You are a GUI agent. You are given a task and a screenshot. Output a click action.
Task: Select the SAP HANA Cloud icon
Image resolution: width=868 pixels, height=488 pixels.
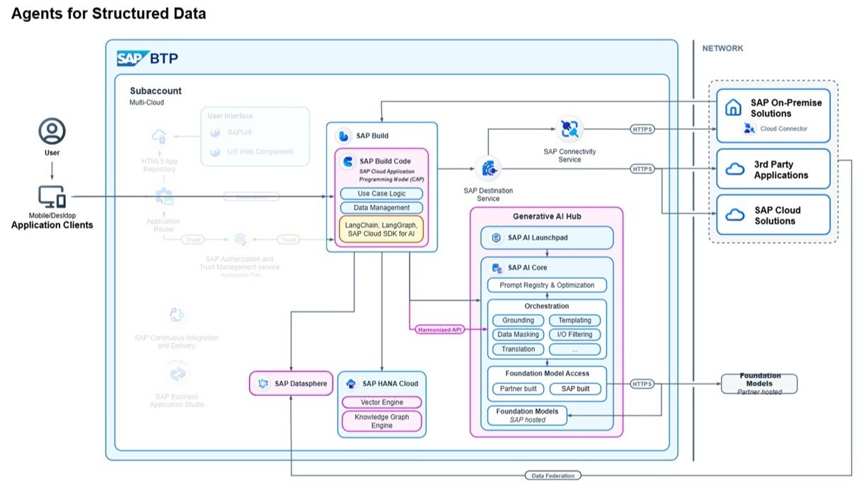351,383
